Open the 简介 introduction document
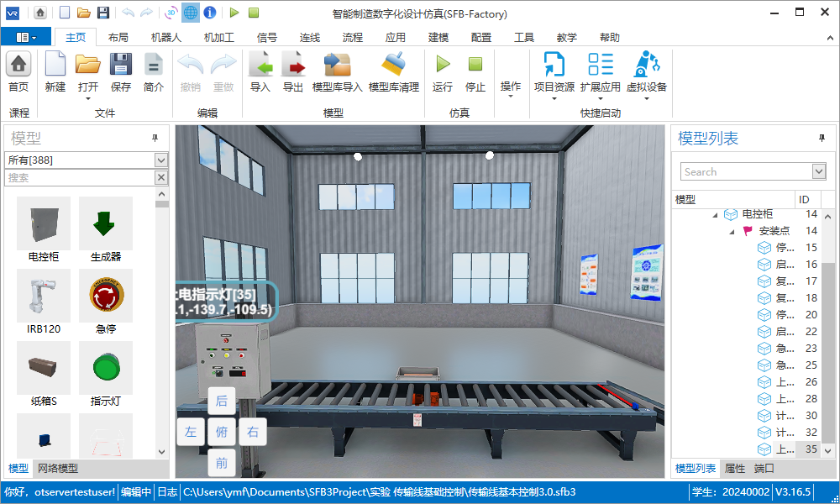 (x=153, y=65)
